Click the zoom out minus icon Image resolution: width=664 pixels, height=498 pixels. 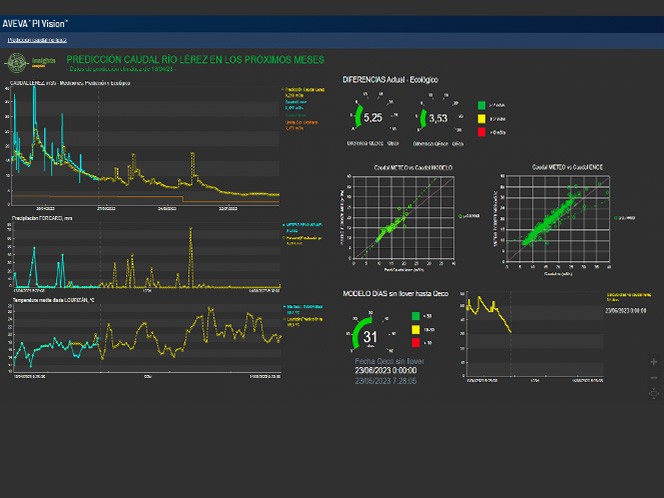(x=654, y=377)
